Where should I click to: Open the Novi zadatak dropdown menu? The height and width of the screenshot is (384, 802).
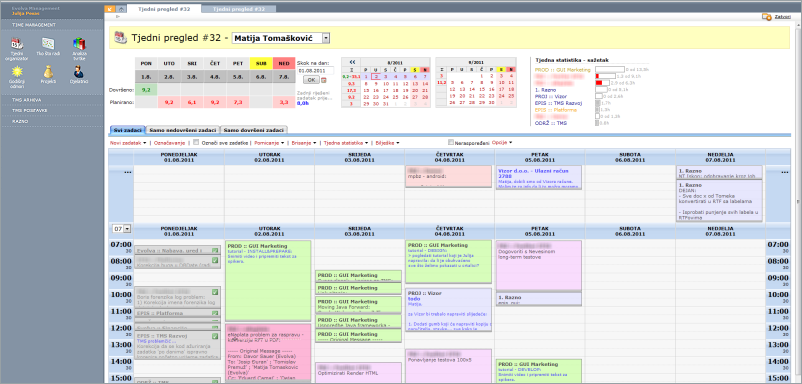tap(128, 143)
